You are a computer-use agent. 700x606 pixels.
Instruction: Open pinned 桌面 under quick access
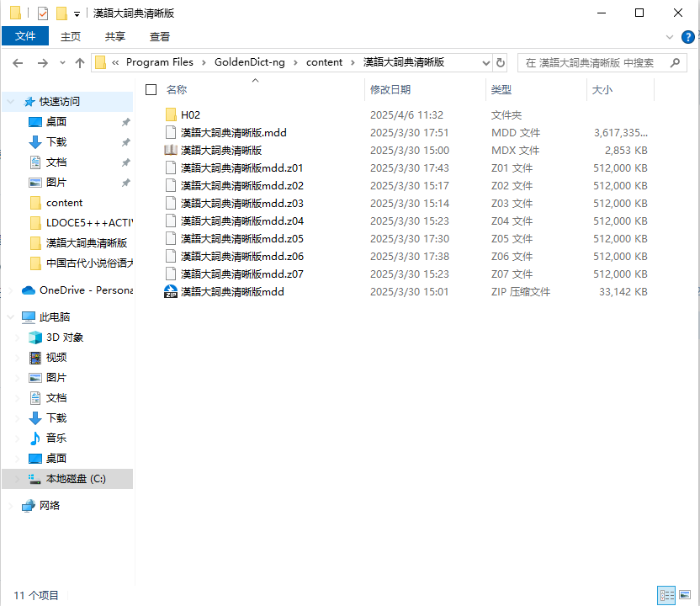point(56,122)
